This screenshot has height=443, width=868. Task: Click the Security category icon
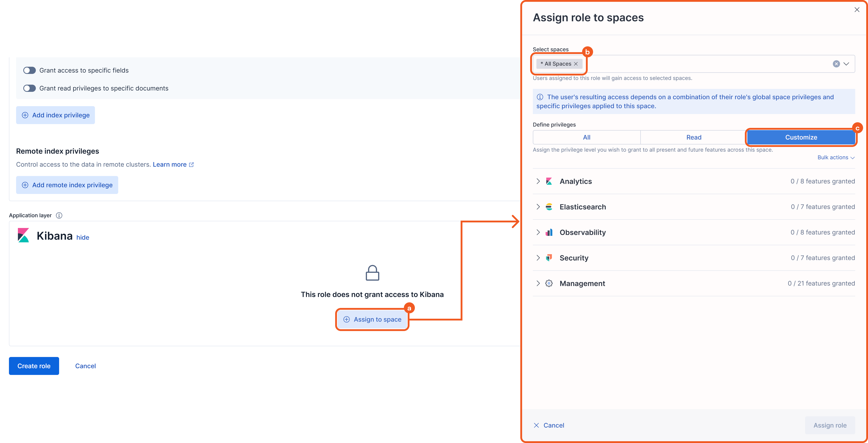[549, 258]
